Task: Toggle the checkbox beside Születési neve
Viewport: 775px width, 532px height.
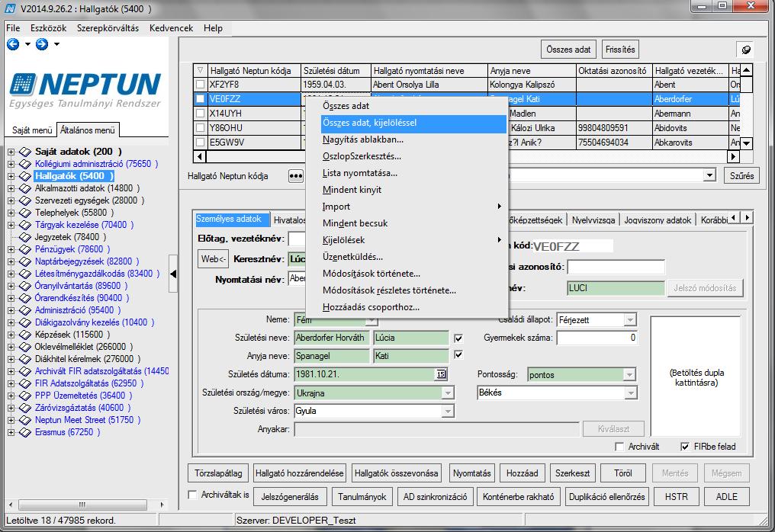Action: point(458,338)
